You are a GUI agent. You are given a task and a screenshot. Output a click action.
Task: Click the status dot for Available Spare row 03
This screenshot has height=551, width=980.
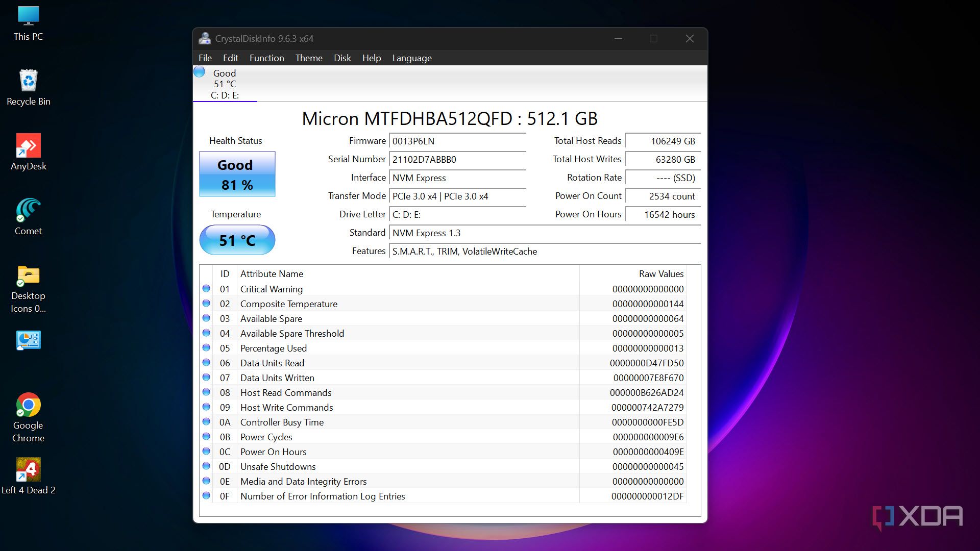[206, 318]
